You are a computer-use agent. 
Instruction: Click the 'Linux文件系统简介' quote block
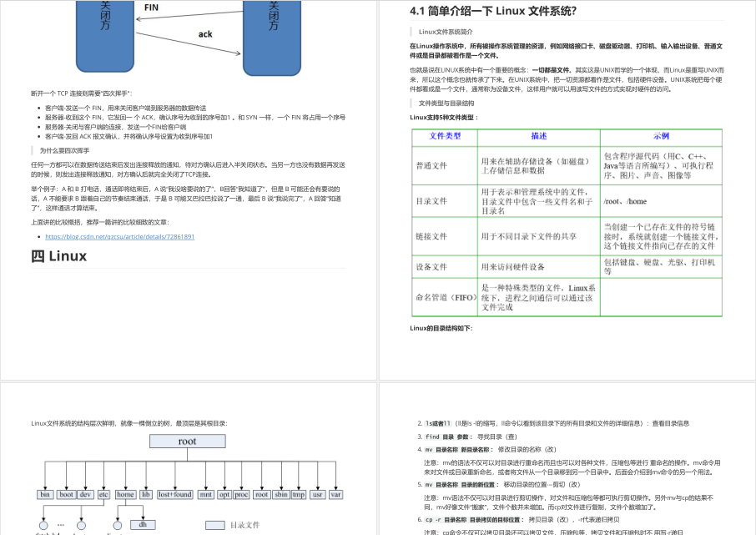point(446,32)
